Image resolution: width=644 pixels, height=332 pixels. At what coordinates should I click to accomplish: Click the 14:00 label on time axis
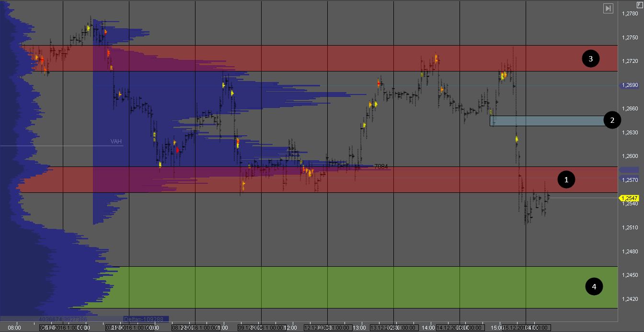tap(429, 328)
